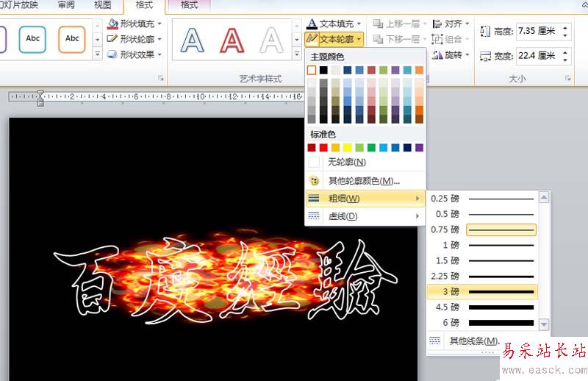588x381 pixels.
Task: Select the 0.25 磅 line weight
Action: 482,199
